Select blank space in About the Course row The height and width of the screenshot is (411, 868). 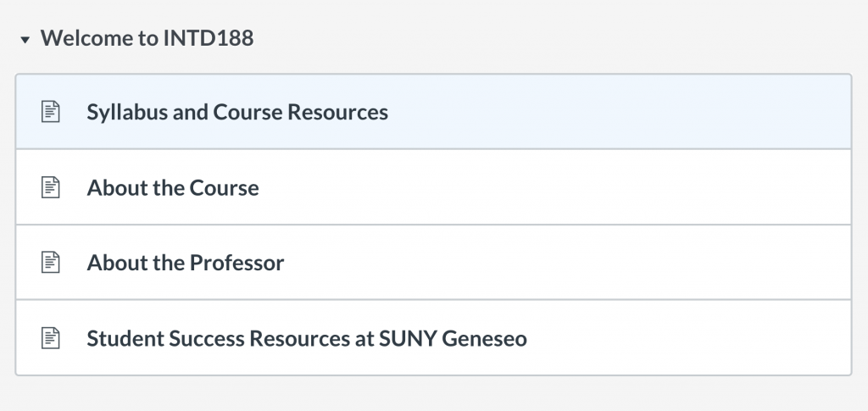(x=554, y=187)
